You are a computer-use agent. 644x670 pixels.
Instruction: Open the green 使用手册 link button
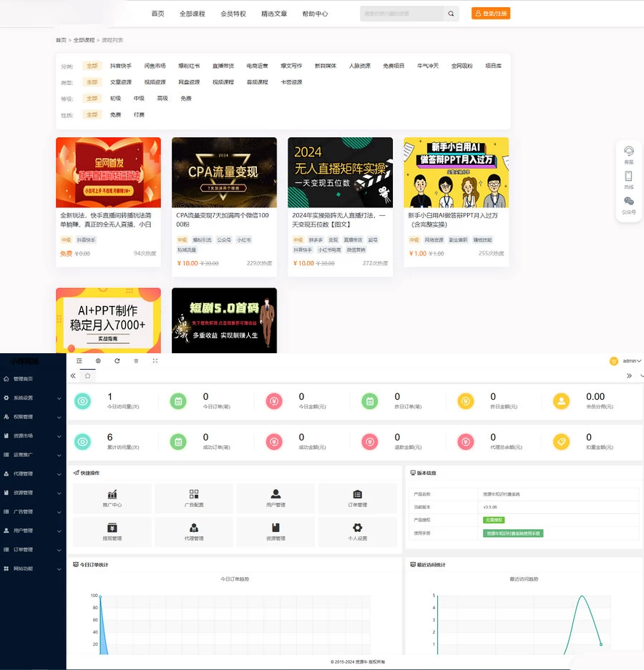click(x=512, y=533)
